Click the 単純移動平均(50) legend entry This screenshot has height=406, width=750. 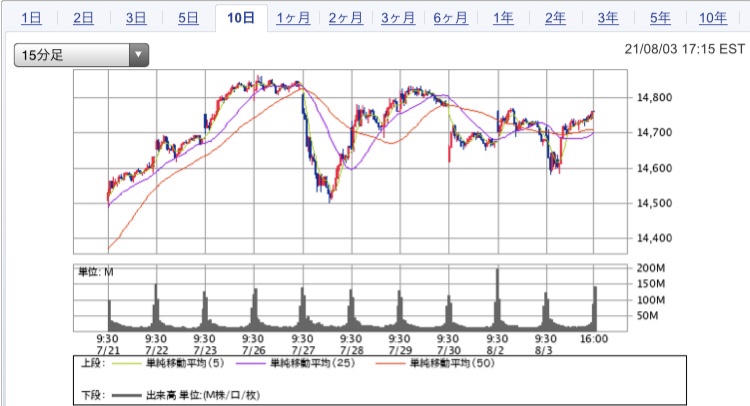tap(452, 363)
